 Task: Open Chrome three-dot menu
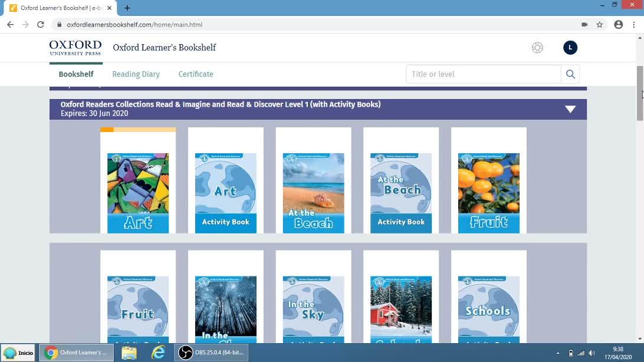tap(634, 25)
